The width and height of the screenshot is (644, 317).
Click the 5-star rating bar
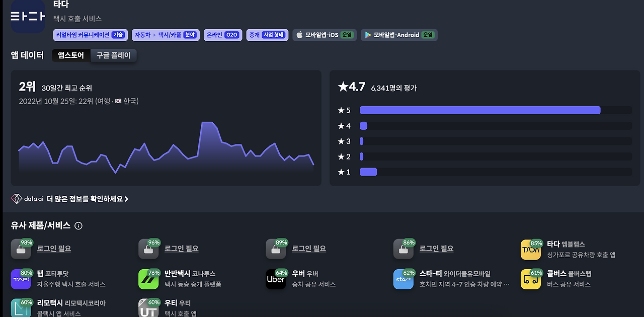[496, 110]
